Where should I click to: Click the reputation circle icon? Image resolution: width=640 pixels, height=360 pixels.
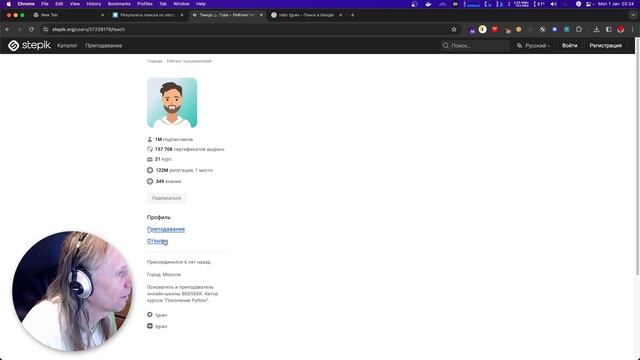pyautogui.click(x=150, y=170)
